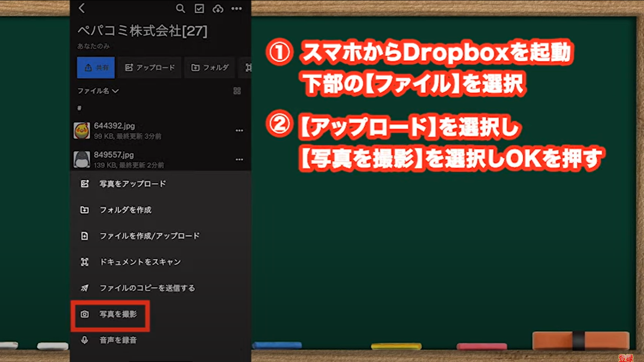This screenshot has width=644, height=362.
Task: Tap the フォルダ button
Action: pos(210,67)
